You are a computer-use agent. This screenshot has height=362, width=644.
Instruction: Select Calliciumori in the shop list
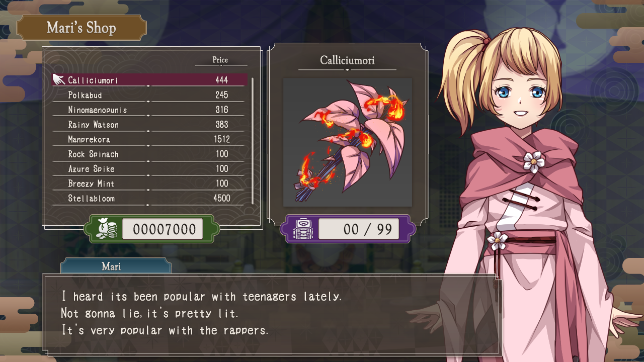click(150, 80)
